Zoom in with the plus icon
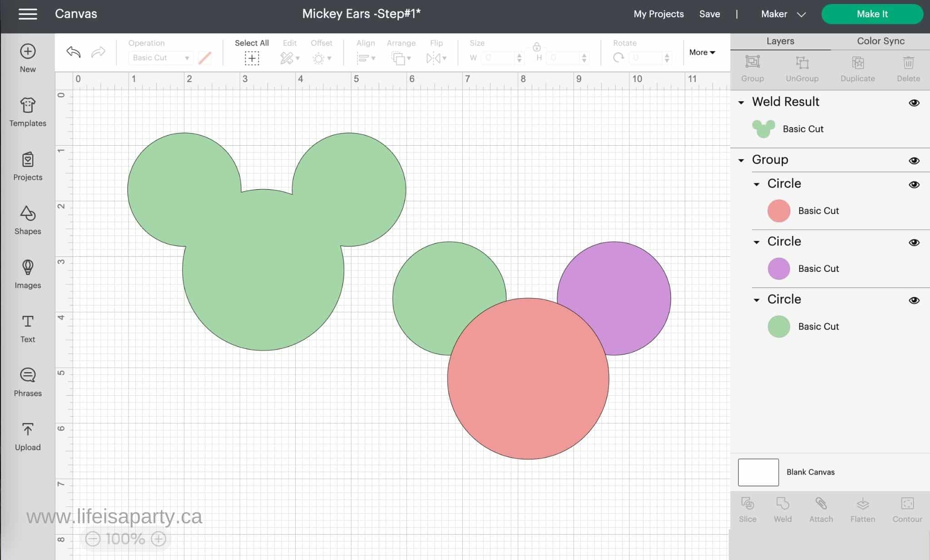The height and width of the screenshot is (560, 930). (158, 539)
